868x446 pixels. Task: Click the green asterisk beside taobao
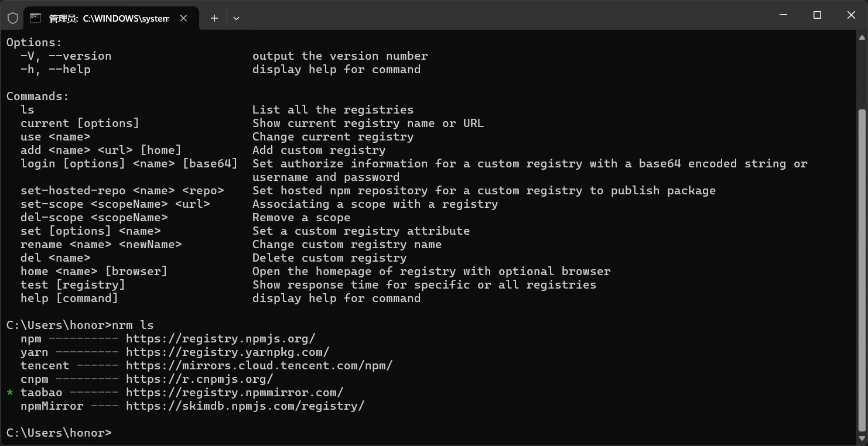coord(10,393)
